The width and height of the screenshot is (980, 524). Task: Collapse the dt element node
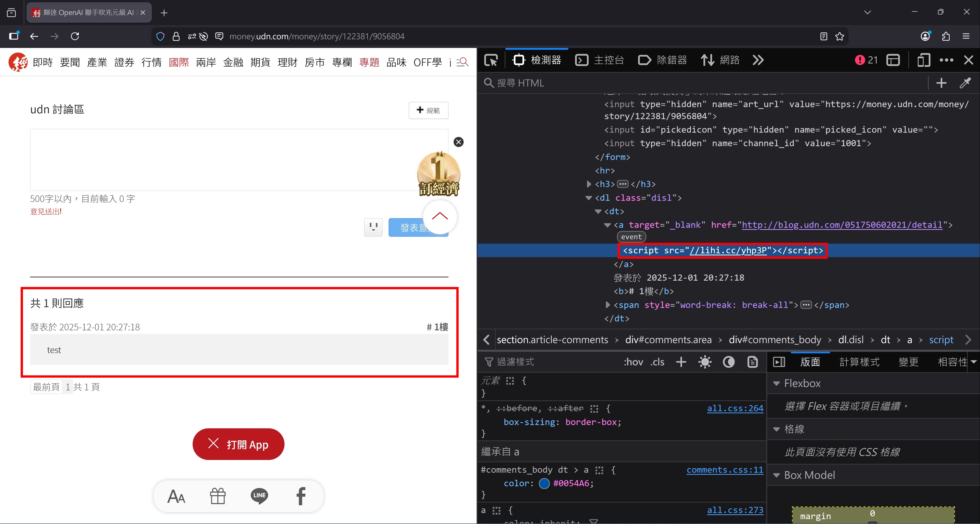tap(598, 211)
